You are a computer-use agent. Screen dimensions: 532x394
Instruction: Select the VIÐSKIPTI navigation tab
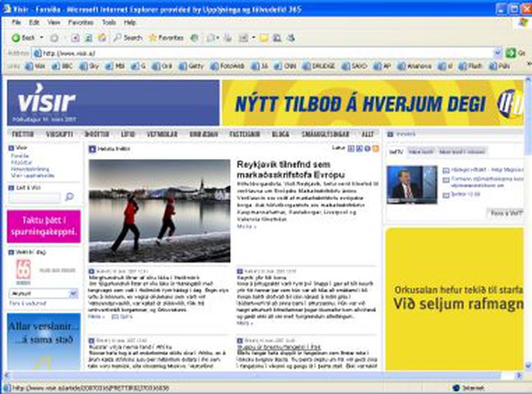pyautogui.click(x=60, y=134)
